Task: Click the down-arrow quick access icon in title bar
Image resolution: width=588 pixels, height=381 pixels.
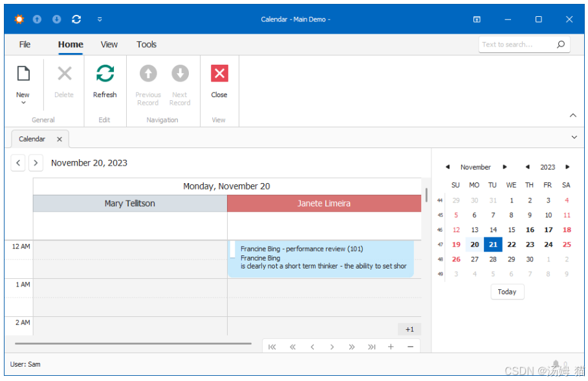Action: pos(57,19)
